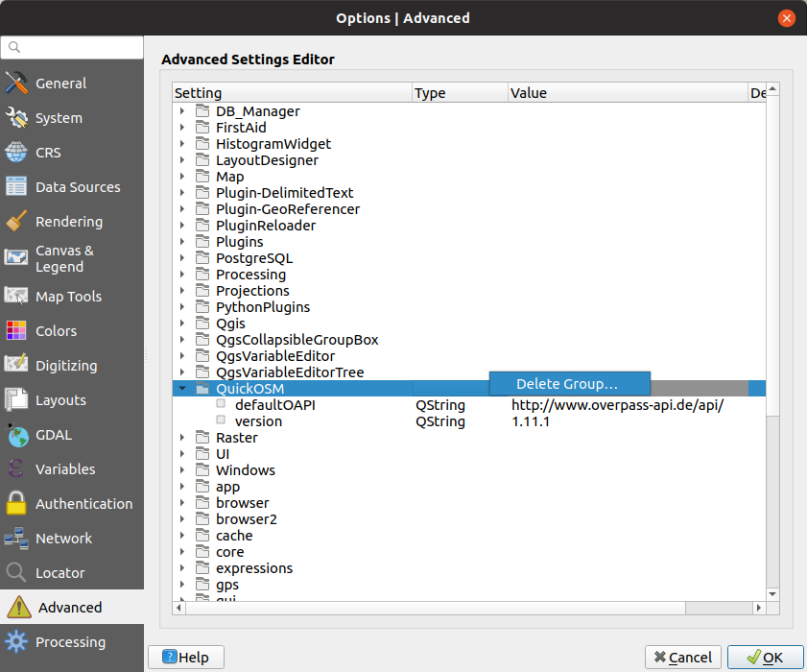Open the Variables epsilon icon
Image resolution: width=807 pixels, height=672 pixels.
pos(16,469)
